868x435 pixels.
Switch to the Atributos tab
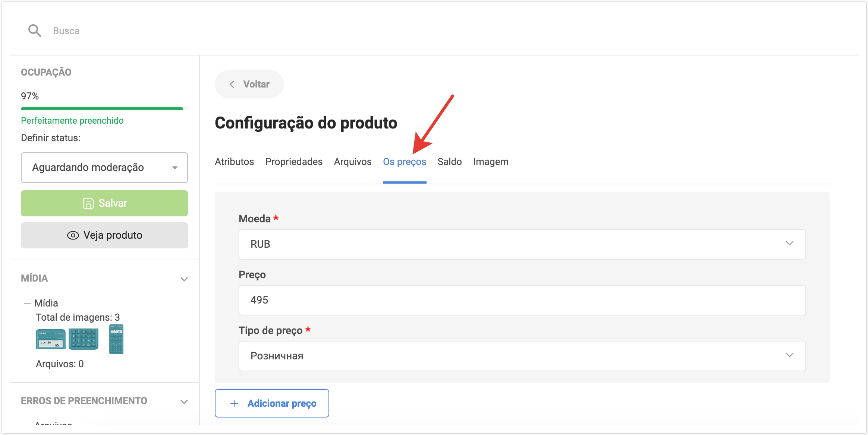pos(234,162)
